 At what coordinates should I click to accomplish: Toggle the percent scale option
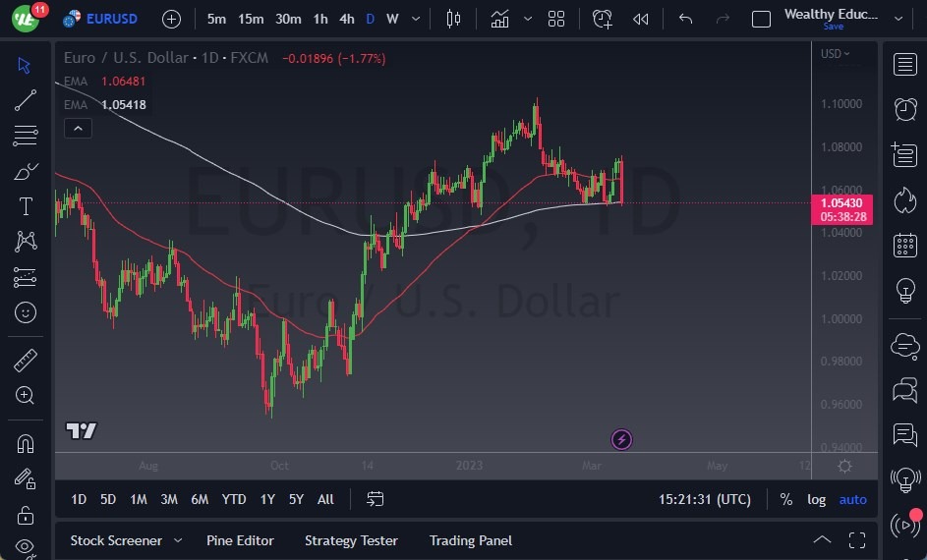point(786,499)
